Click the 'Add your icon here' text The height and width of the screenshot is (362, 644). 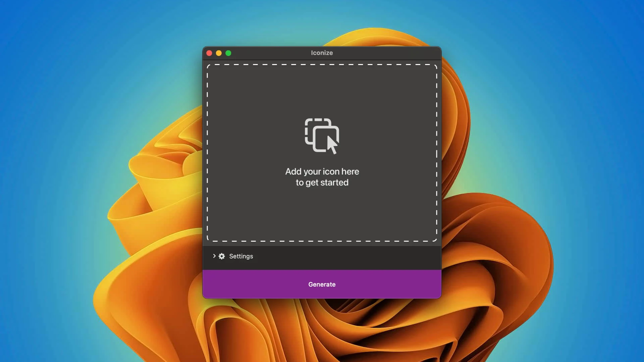tap(322, 172)
